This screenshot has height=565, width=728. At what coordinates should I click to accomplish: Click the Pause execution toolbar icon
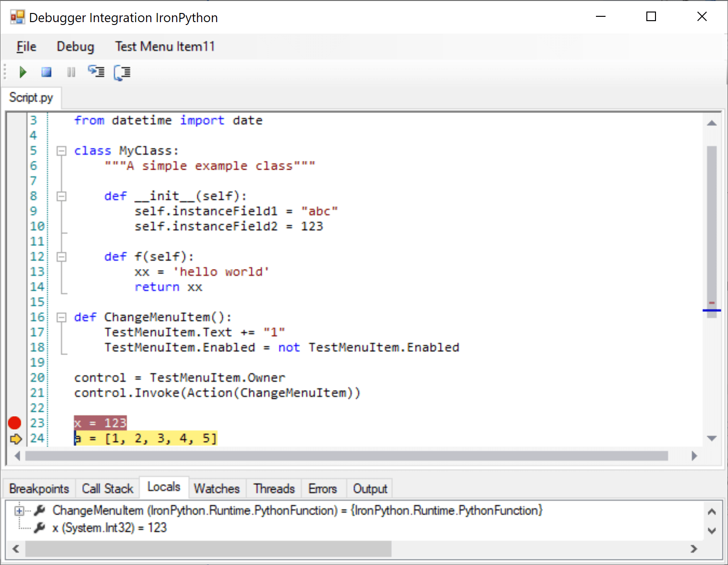(71, 72)
